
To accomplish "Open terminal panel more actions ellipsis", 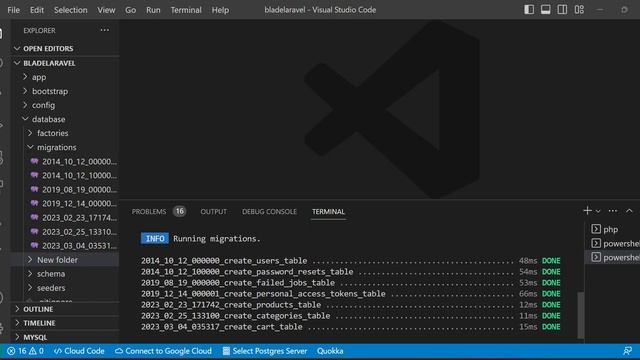I will click(613, 211).
